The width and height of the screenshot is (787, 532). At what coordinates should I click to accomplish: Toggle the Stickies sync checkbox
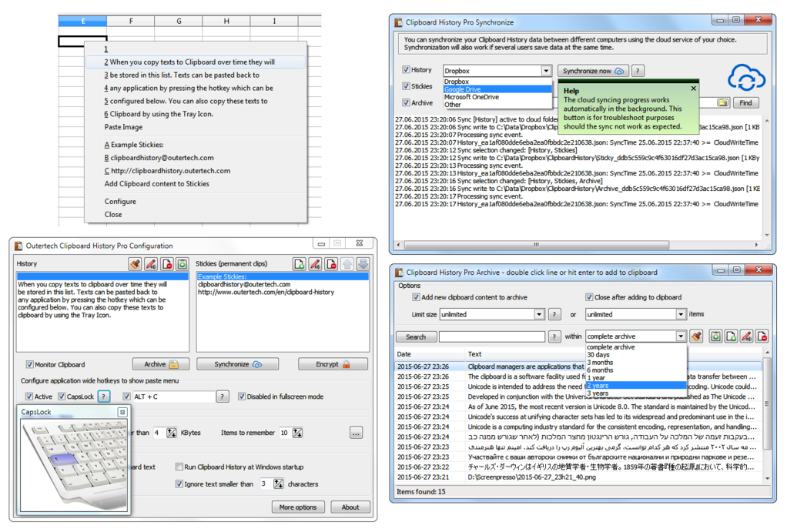[x=406, y=86]
